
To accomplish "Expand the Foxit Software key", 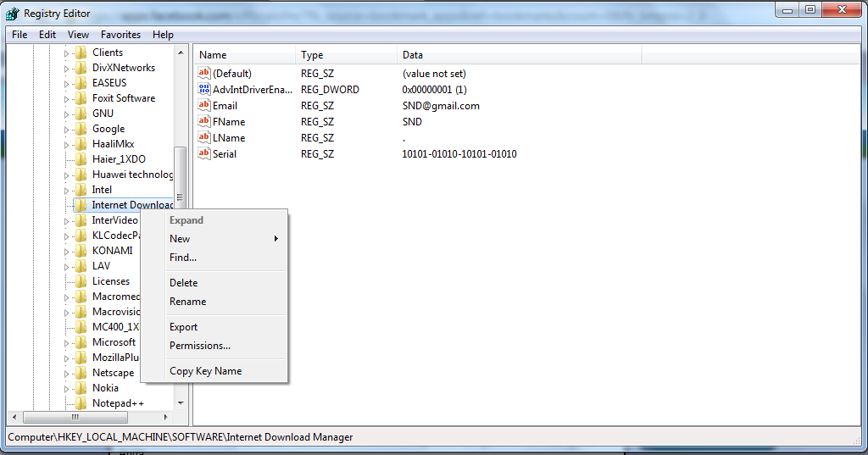I will click(66, 99).
